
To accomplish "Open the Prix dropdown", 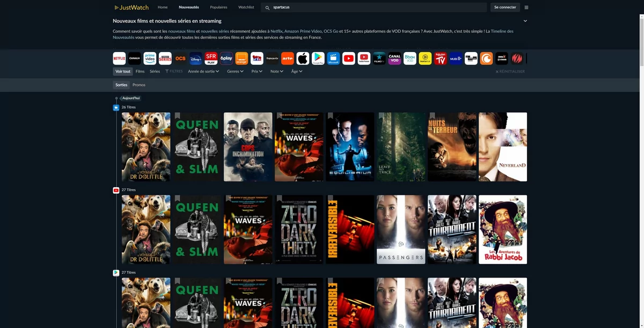I will [x=257, y=71].
